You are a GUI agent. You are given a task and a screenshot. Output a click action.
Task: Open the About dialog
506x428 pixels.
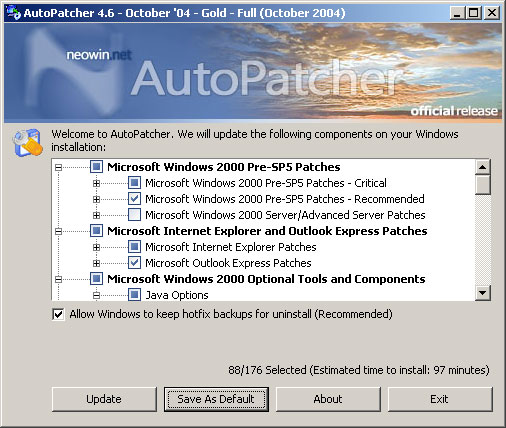(x=328, y=399)
